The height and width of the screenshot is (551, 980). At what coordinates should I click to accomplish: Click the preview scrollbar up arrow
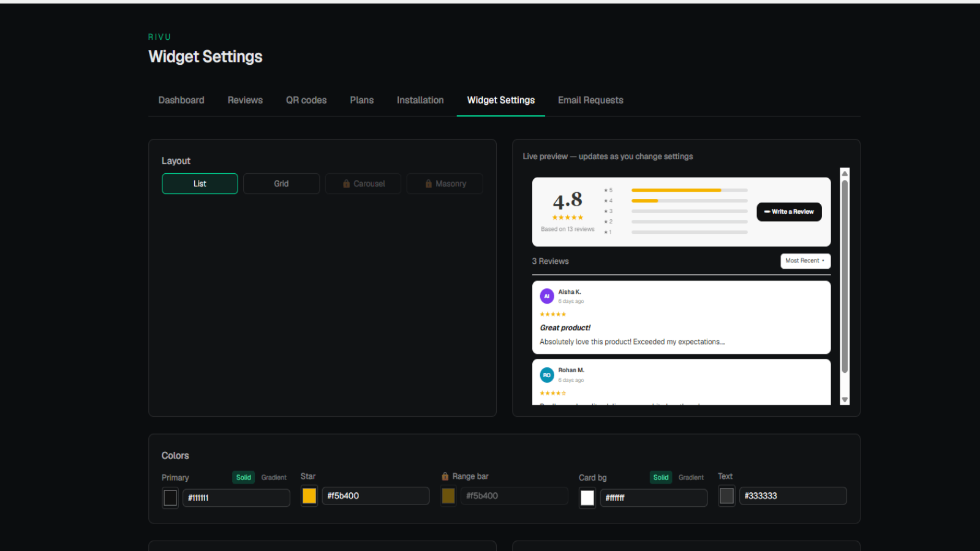(x=845, y=173)
